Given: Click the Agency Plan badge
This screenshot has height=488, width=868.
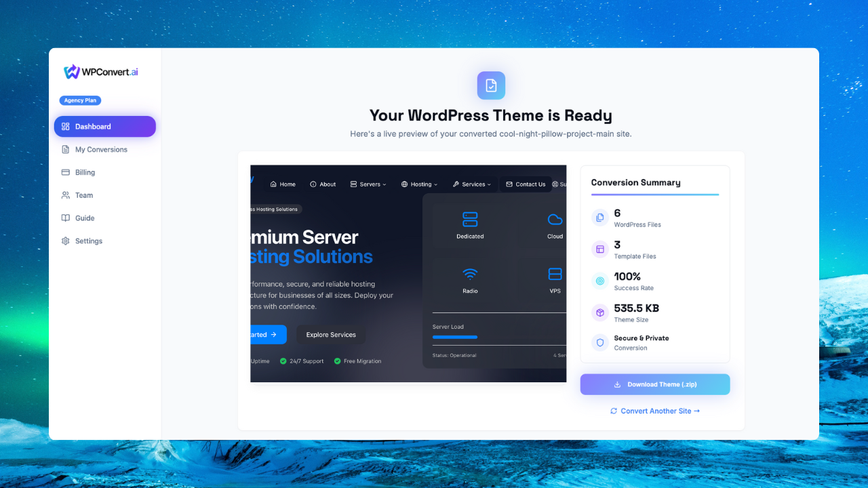Looking at the screenshot, I should click(x=80, y=100).
